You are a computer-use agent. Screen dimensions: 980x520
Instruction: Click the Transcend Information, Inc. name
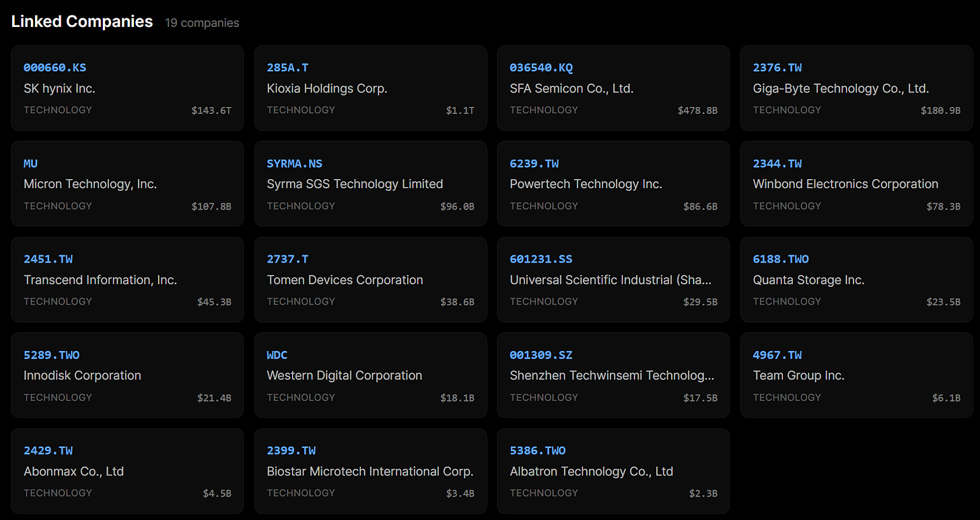(100, 280)
